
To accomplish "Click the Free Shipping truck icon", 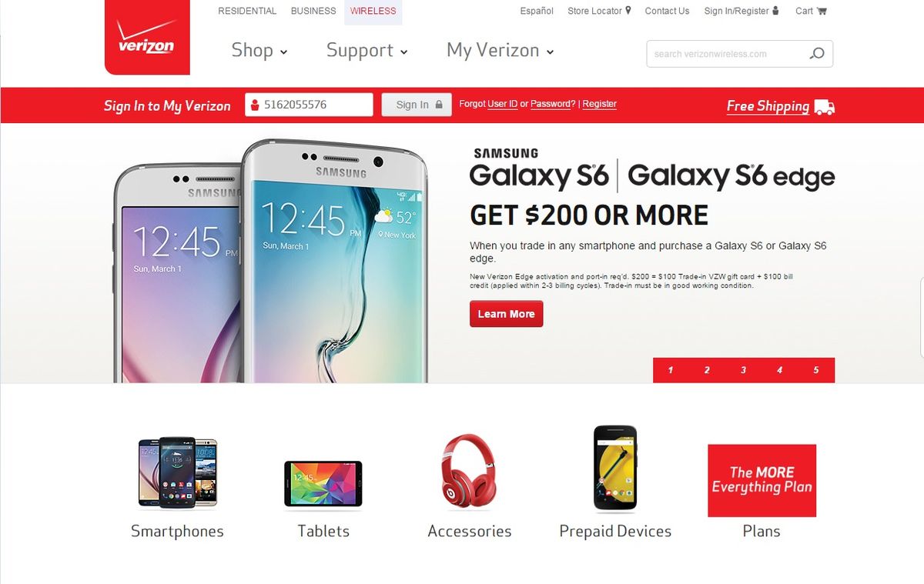I will click(x=824, y=107).
